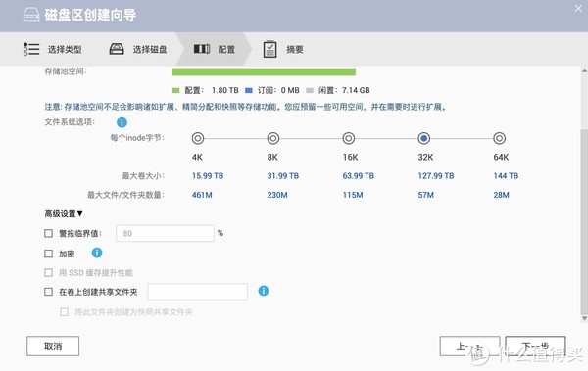Select 8K bytes per inode
The image size is (588, 371).
pyautogui.click(x=273, y=138)
